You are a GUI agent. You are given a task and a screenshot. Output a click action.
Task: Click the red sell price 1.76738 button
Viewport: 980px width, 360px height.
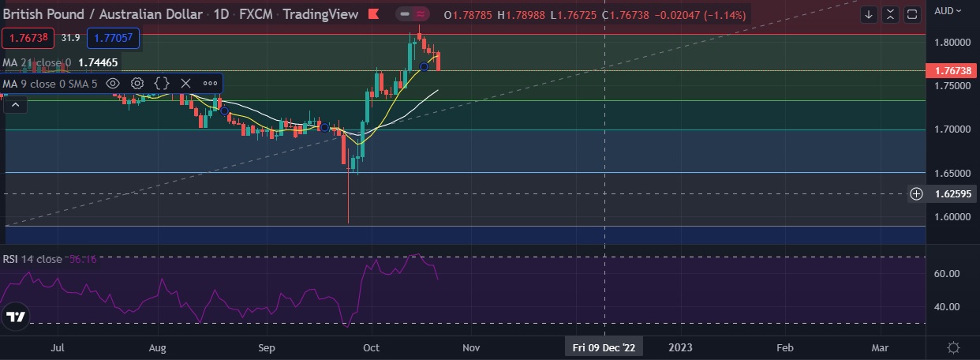29,37
